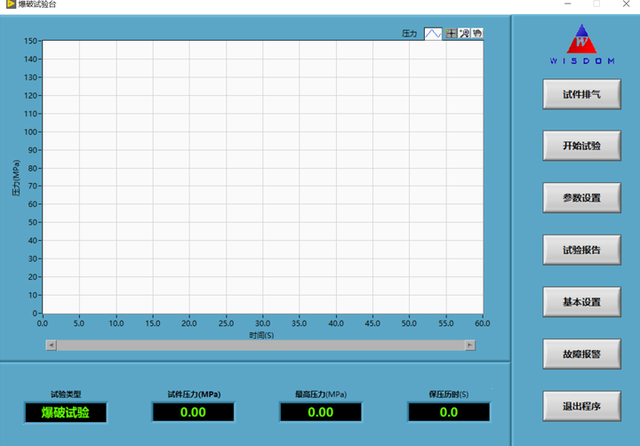Open the 压力 plot legend line sample

point(433,33)
